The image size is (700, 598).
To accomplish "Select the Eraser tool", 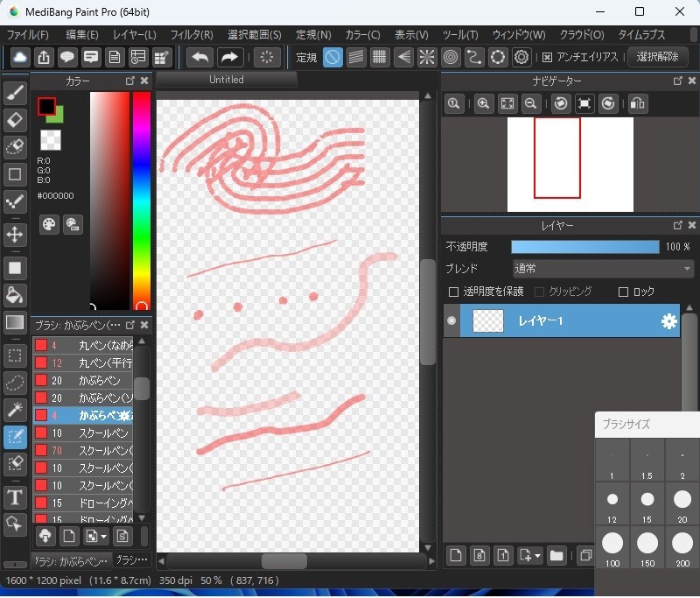I will (15, 120).
